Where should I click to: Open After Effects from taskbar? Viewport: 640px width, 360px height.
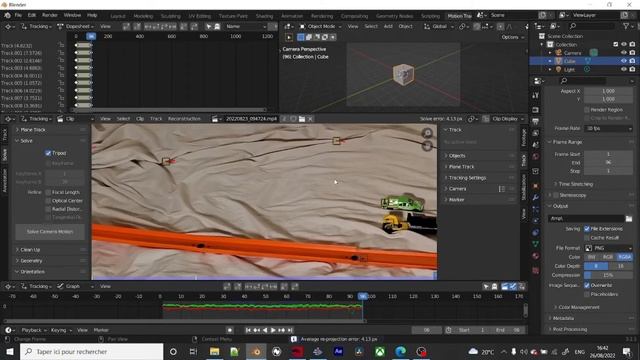[338, 351]
